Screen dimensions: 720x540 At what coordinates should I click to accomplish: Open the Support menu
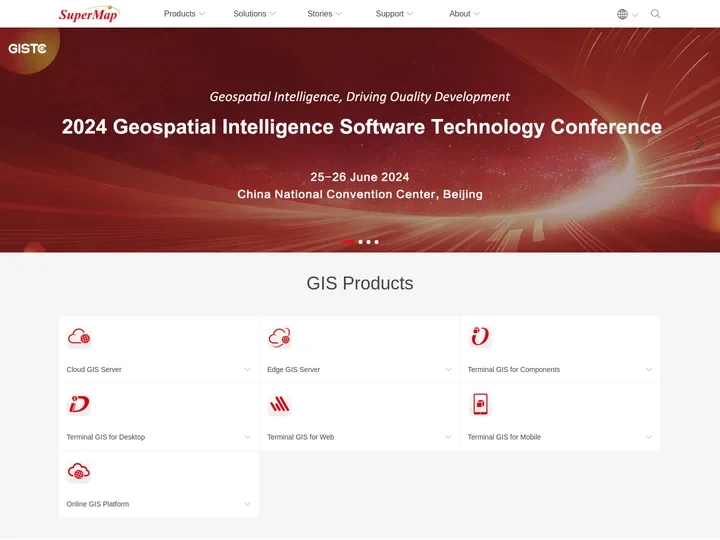394,14
